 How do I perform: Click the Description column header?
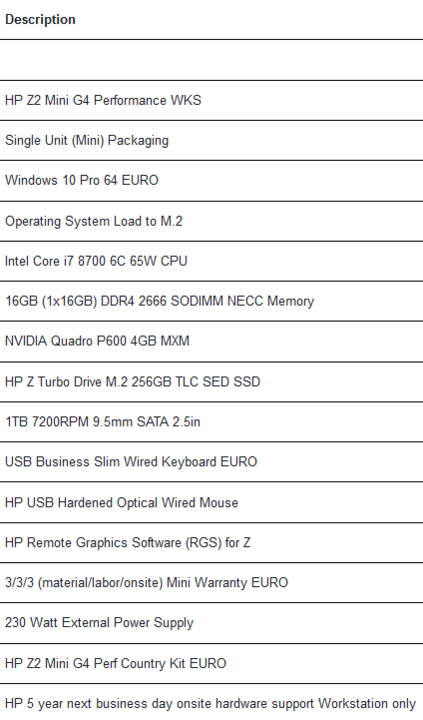coord(40,20)
